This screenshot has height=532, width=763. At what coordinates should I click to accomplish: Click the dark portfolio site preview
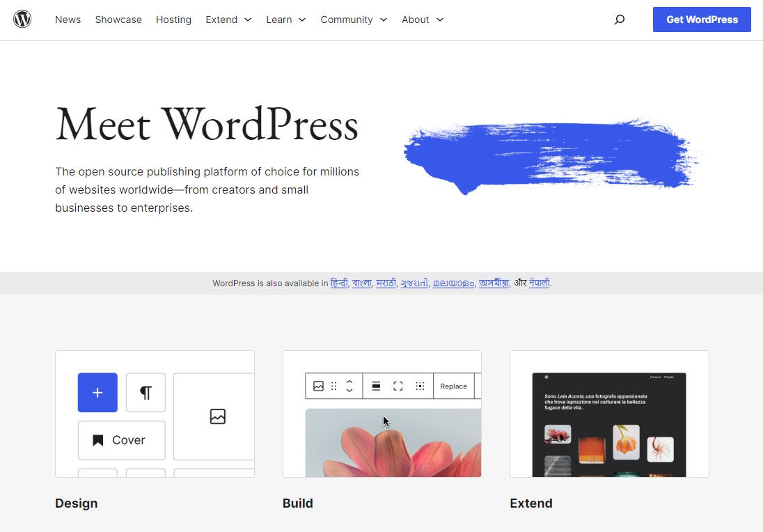click(x=609, y=425)
